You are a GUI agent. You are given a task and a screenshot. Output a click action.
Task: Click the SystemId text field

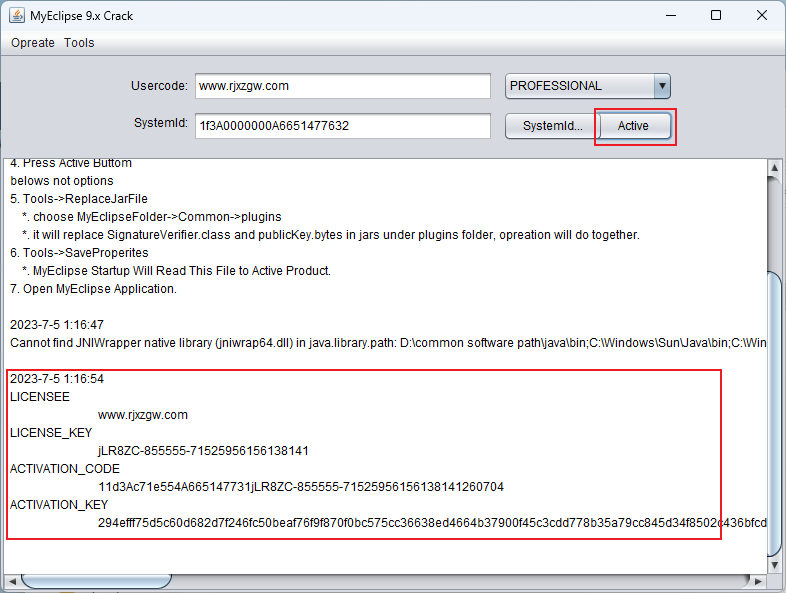(x=343, y=126)
